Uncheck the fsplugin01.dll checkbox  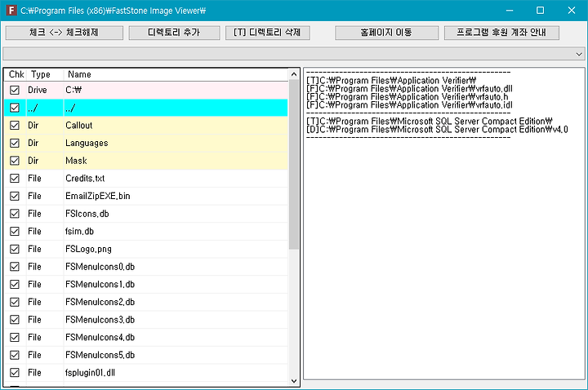tap(15, 372)
